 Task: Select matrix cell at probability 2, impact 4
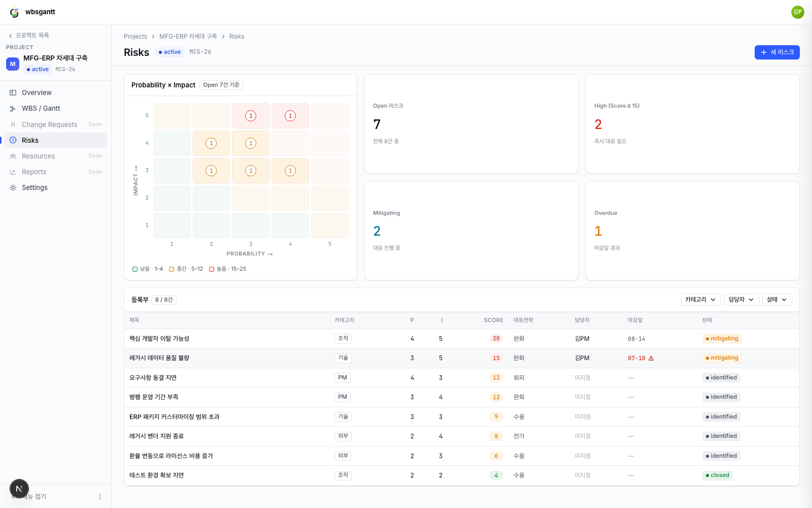point(211,143)
